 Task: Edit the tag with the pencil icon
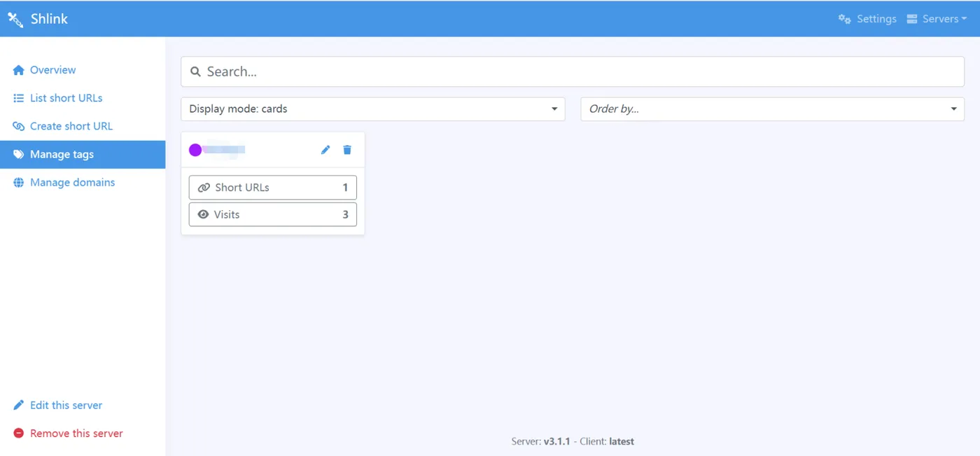(325, 150)
